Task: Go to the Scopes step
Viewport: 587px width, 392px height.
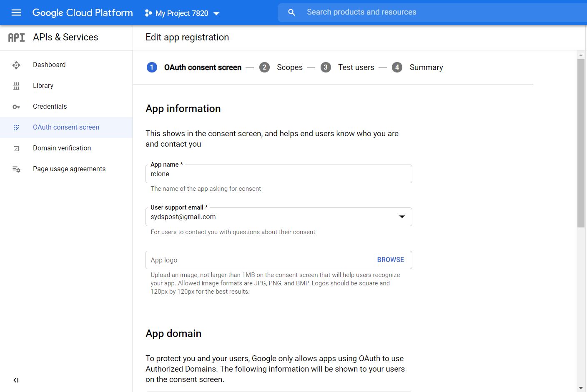Action: pyautogui.click(x=289, y=67)
